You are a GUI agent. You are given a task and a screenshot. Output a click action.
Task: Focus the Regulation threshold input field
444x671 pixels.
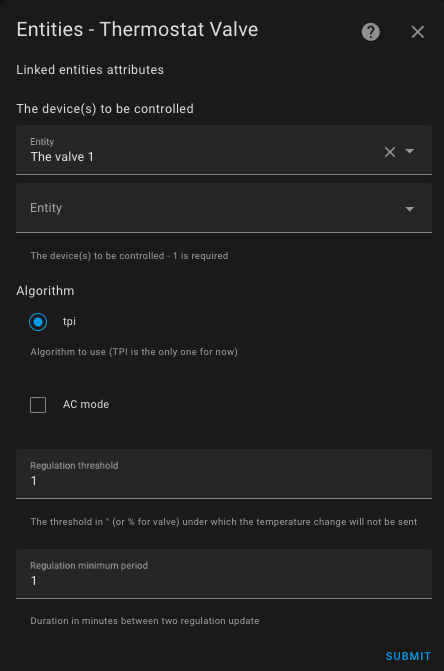tap(224, 474)
